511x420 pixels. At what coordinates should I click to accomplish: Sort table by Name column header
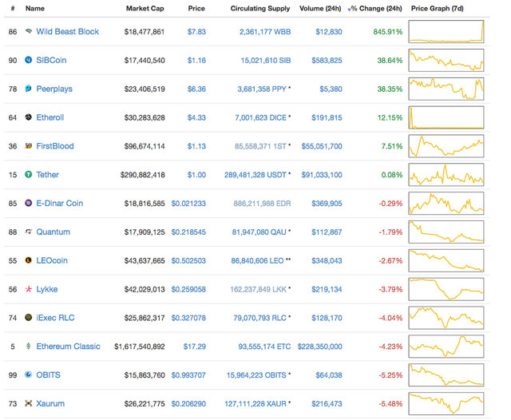coord(35,9)
